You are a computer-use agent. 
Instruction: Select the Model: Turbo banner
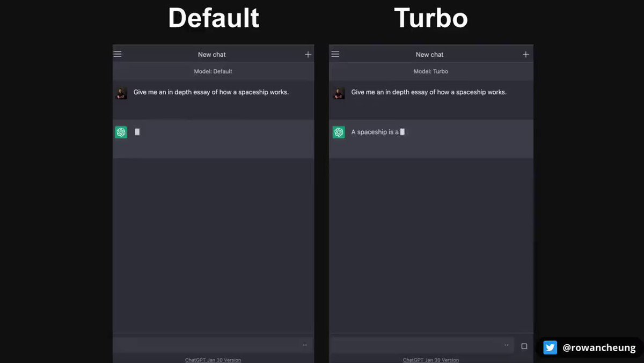coord(431,71)
